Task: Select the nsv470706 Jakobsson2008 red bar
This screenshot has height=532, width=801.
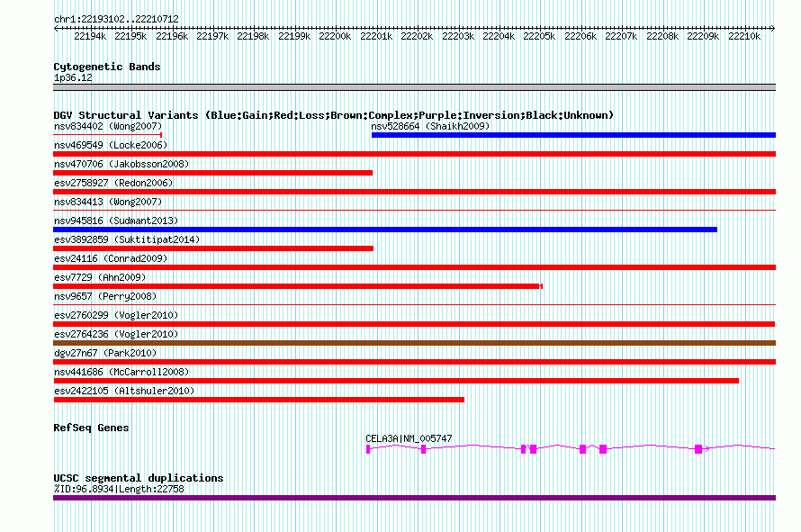Action: pos(212,173)
